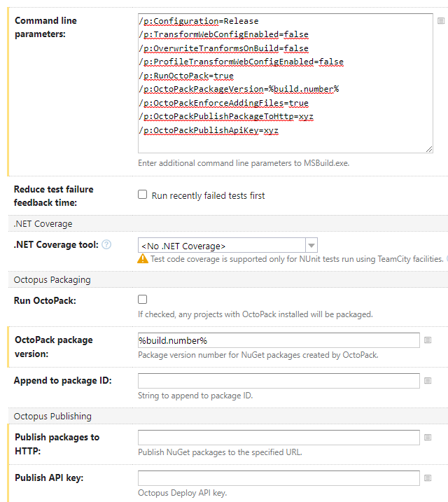Open the .NET Coverage tool dropdown
This screenshot has height=502, width=448.
[x=227, y=246]
